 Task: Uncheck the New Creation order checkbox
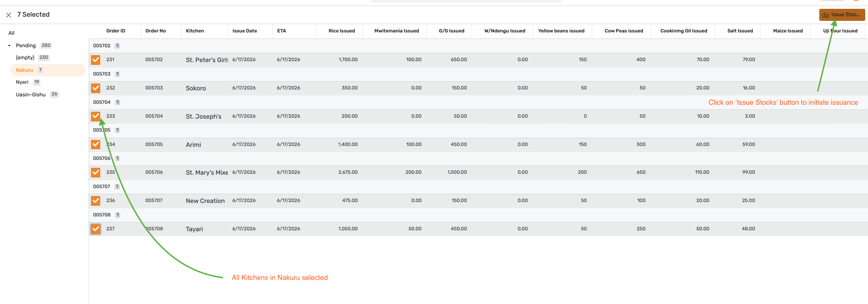[96, 201]
